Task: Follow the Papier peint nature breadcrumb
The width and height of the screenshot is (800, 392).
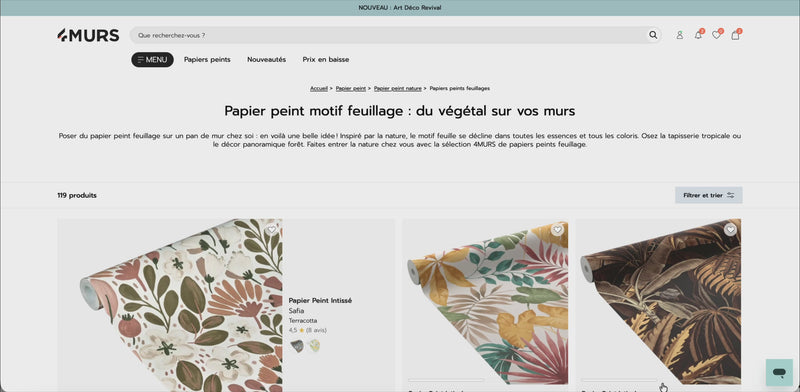Action: point(397,88)
